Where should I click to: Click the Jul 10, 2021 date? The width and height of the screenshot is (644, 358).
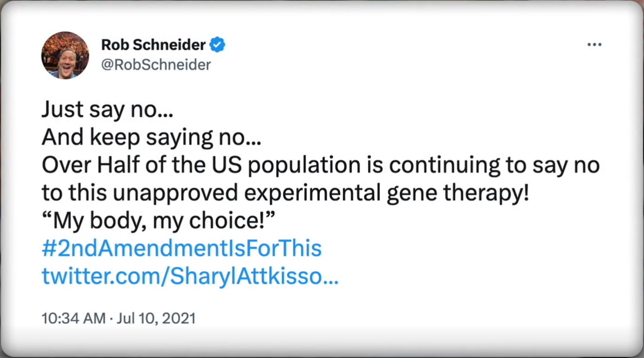pyautogui.click(x=156, y=318)
